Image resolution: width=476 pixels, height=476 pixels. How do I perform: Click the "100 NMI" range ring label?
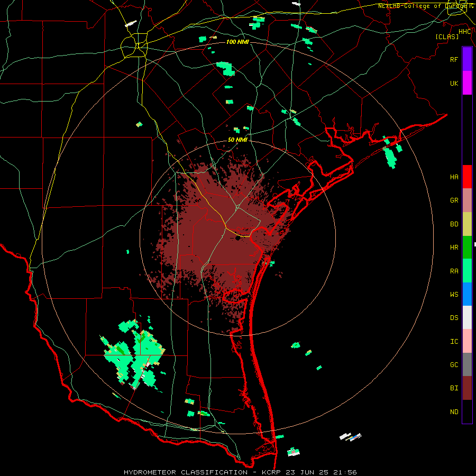[237, 42]
